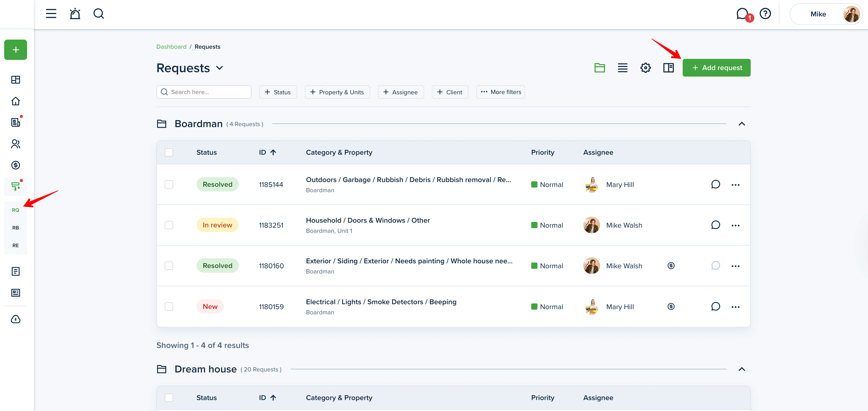Open comments for request 1183251
The height and width of the screenshot is (411, 868).
pyautogui.click(x=715, y=225)
